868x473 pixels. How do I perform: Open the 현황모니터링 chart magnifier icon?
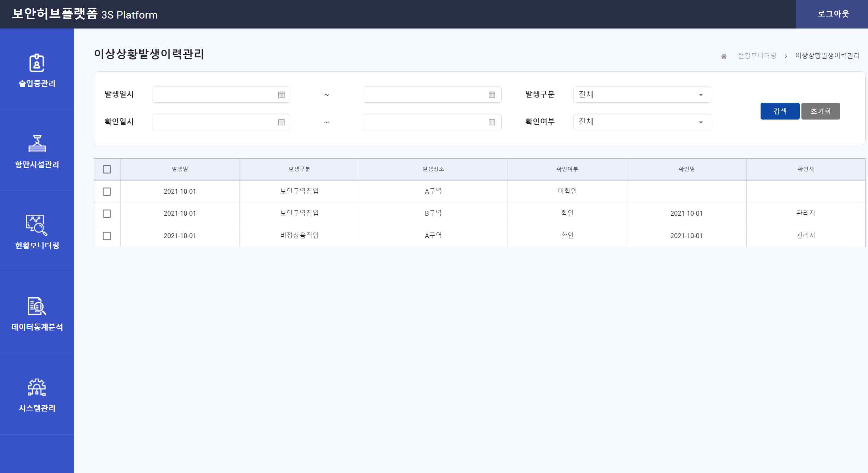pos(37,225)
